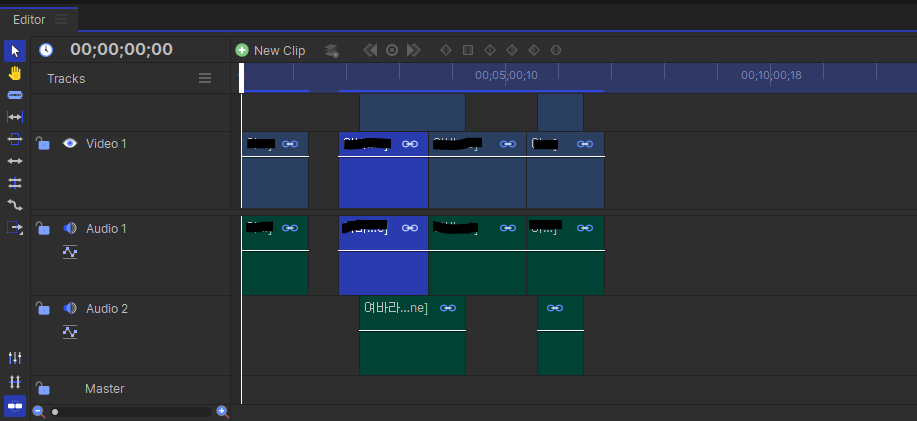Select the Video 1 track label

(x=106, y=143)
